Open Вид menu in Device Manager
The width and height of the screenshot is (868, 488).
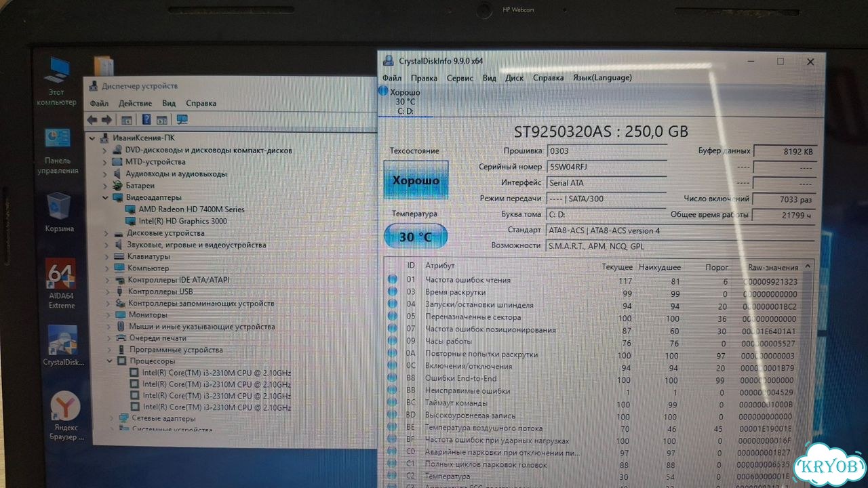(169, 104)
